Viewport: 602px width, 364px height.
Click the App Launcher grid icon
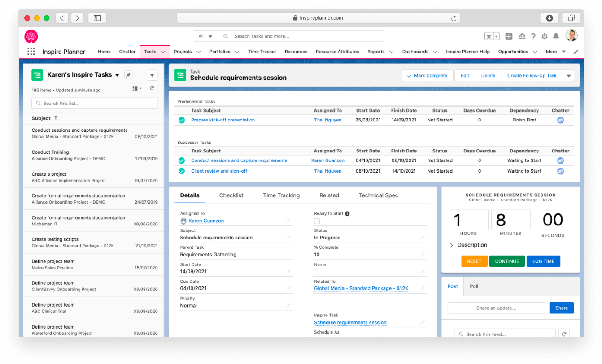(x=31, y=52)
